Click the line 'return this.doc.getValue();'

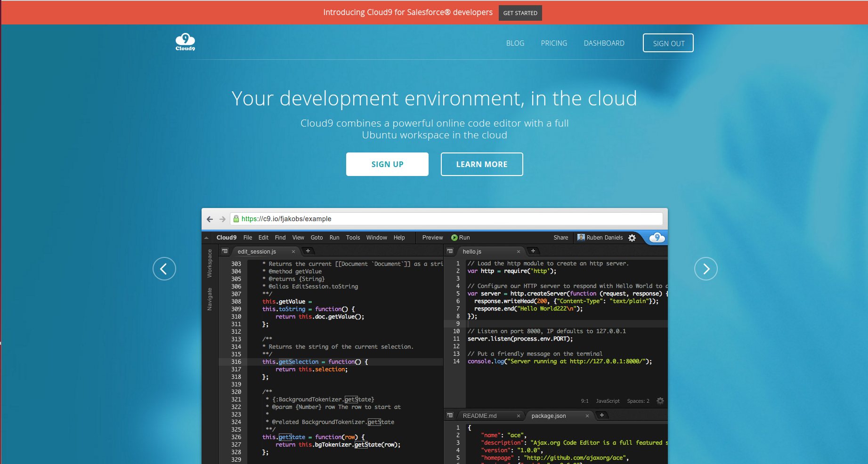(320, 317)
